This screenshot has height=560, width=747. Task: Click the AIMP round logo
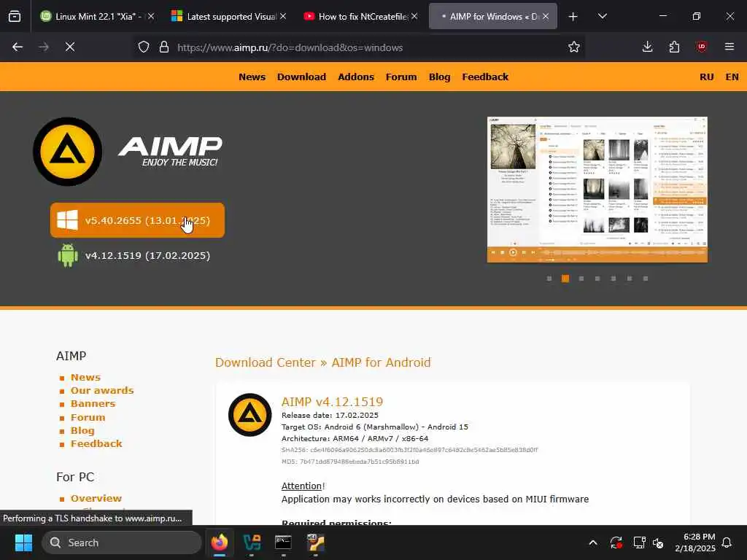click(x=68, y=152)
